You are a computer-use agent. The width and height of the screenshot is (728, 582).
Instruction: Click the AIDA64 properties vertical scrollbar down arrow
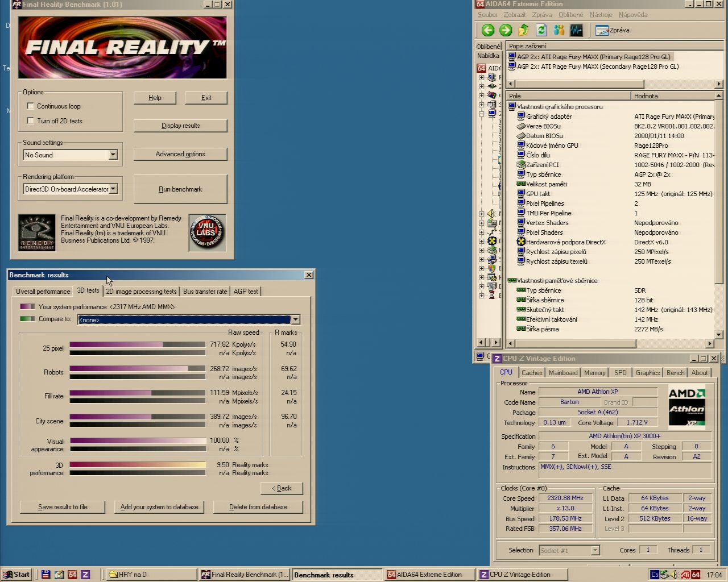(719, 334)
